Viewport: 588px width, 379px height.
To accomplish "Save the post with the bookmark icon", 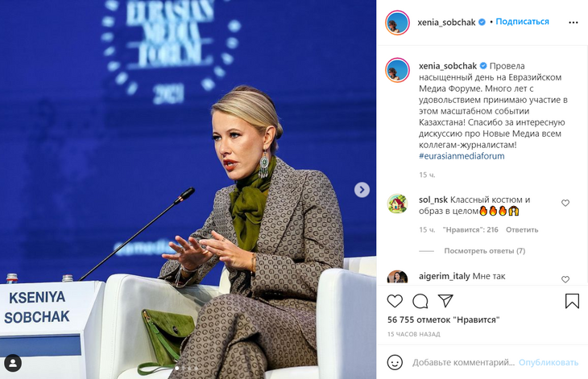I will [x=572, y=301].
